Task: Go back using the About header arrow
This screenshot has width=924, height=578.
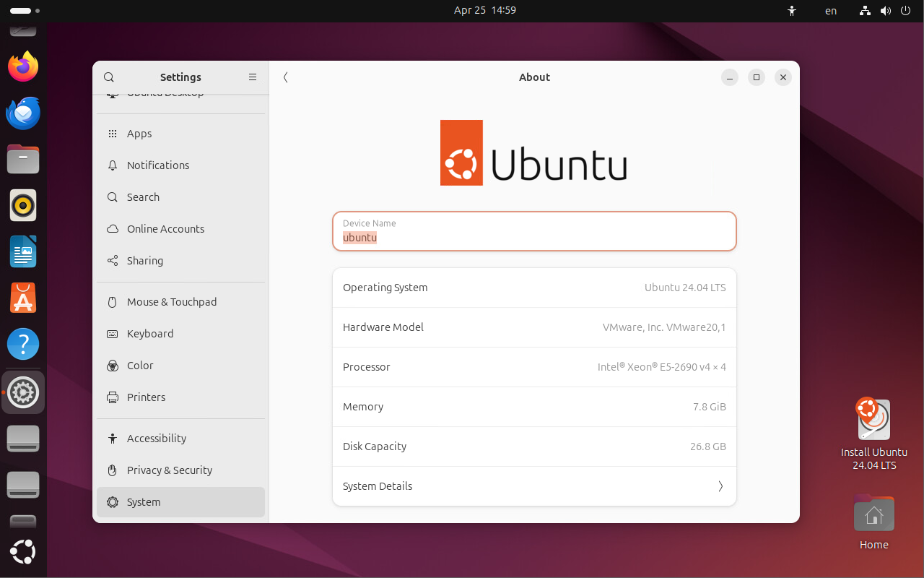Action: tap(286, 77)
